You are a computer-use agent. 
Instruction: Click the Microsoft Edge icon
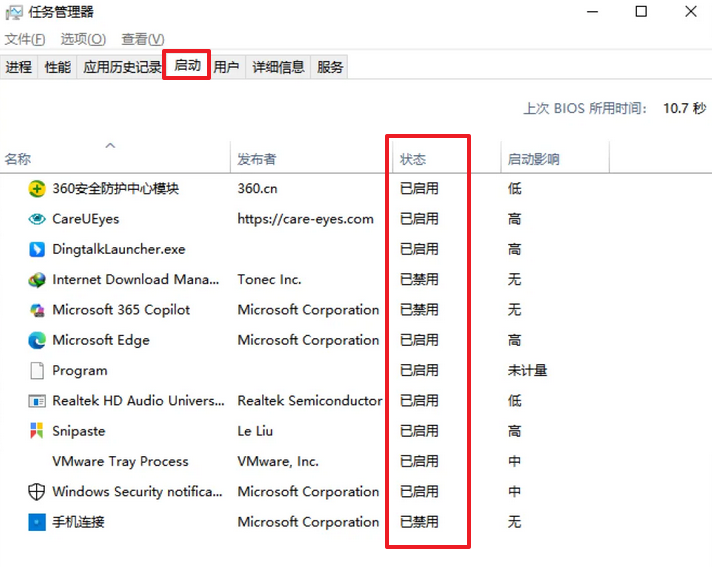point(37,340)
